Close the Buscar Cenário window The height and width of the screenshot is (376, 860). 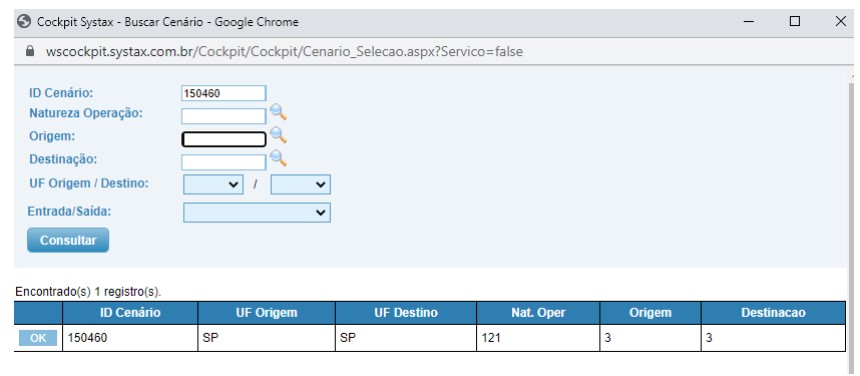[840, 22]
